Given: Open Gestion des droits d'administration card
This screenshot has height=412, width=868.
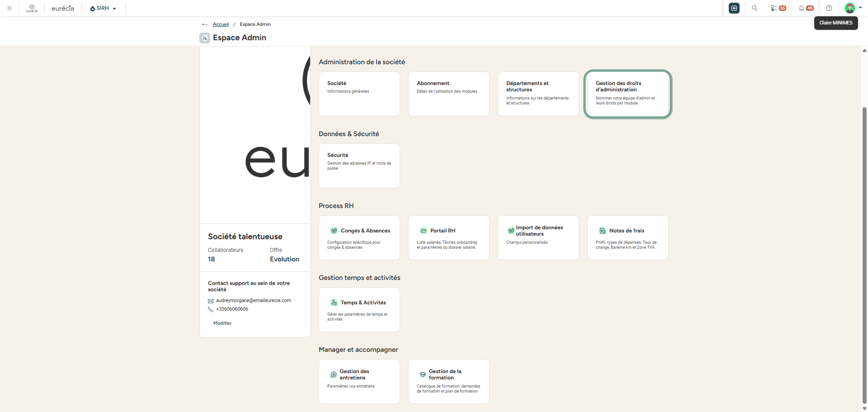Looking at the screenshot, I should (628, 94).
